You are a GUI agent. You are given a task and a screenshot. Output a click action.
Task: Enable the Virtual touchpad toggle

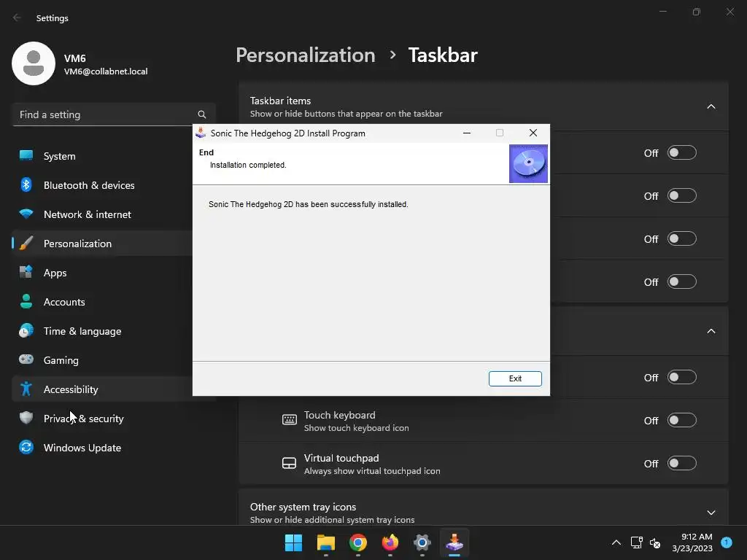coord(682,463)
